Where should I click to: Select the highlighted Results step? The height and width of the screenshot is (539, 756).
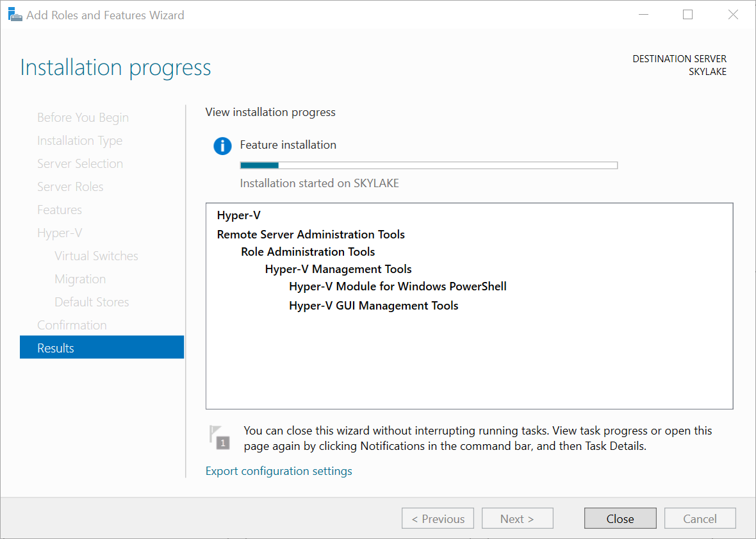point(102,347)
